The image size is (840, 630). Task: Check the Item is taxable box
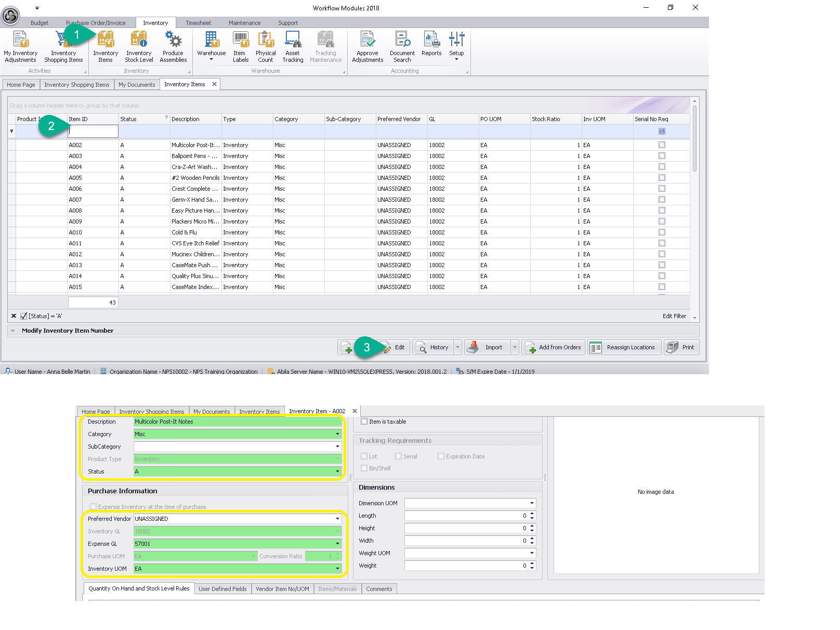[364, 422]
